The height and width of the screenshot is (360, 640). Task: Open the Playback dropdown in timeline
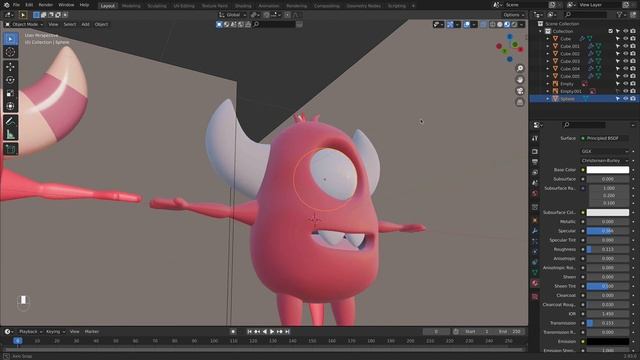click(31, 331)
